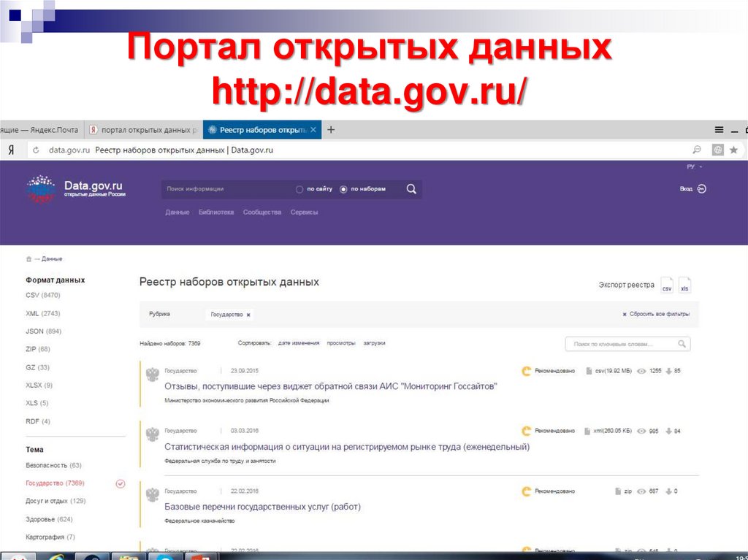
Task: Filter by Безопасность (63) theme
Action: pos(53,465)
